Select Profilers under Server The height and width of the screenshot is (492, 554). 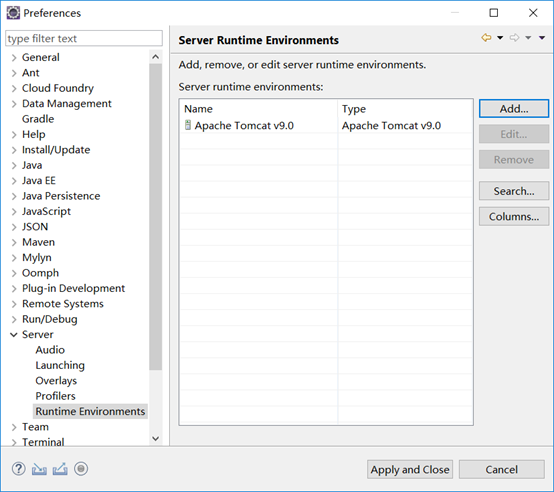55,396
